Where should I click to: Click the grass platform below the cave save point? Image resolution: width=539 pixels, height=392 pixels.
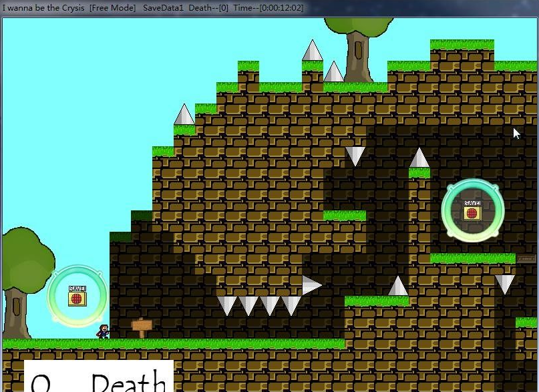point(473,258)
